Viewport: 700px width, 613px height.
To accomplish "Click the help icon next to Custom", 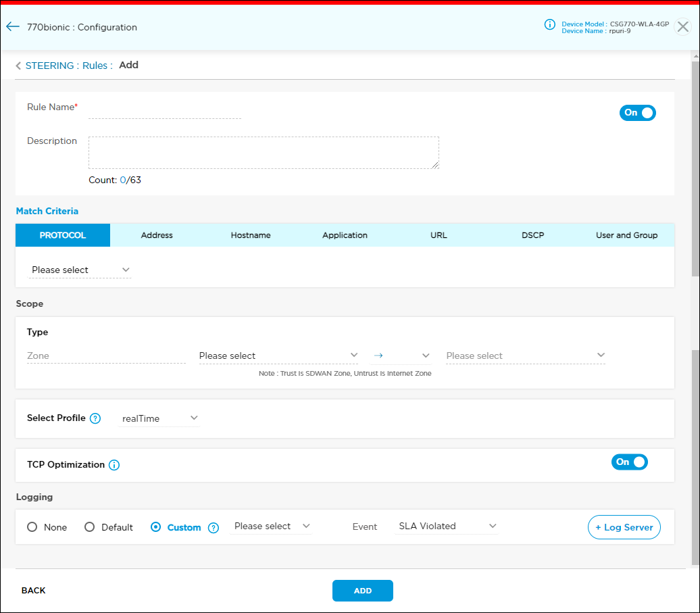I will [x=214, y=528].
